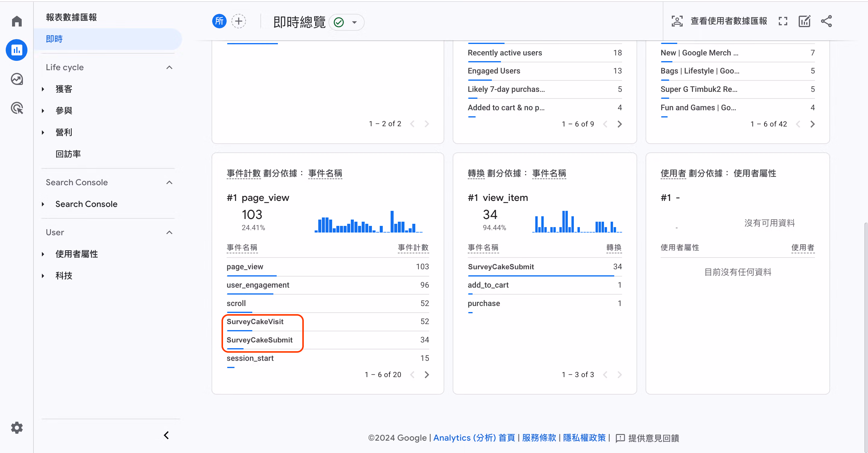Open the Advertising icon in left rail
The height and width of the screenshot is (453, 868).
(17, 108)
